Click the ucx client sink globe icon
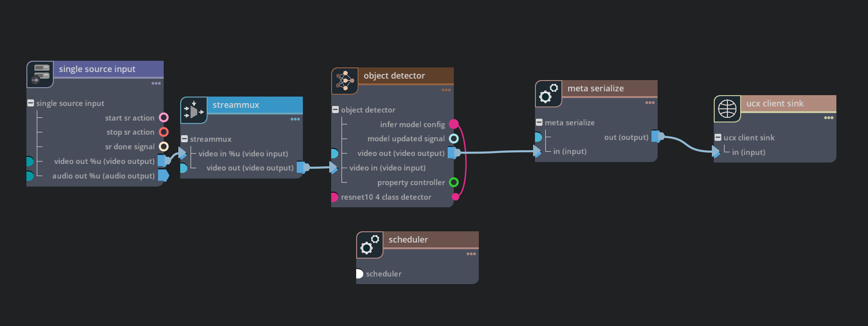868x326 pixels. point(727,109)
